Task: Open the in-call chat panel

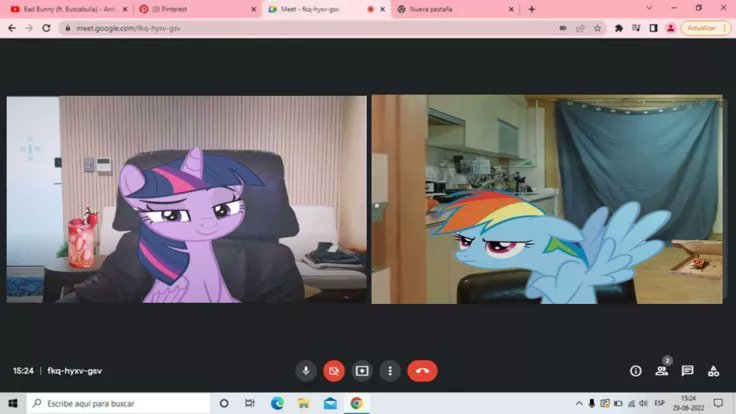Action: (687, 371)
